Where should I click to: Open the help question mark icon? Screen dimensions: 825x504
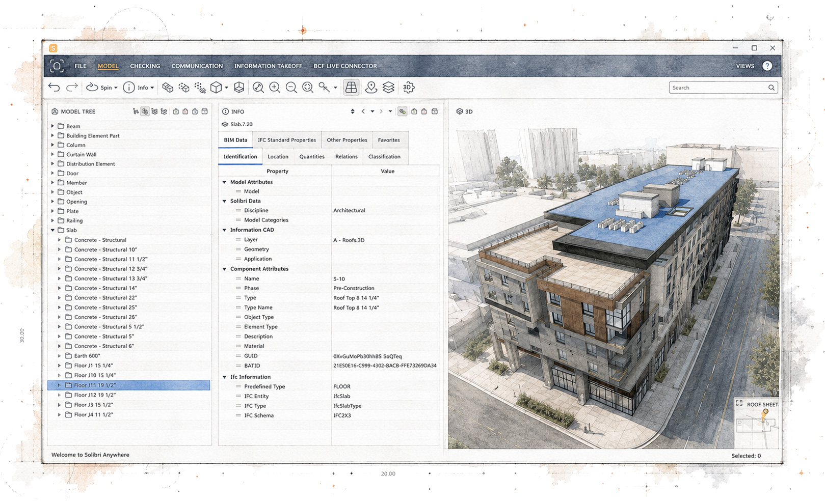click(767, 66)
